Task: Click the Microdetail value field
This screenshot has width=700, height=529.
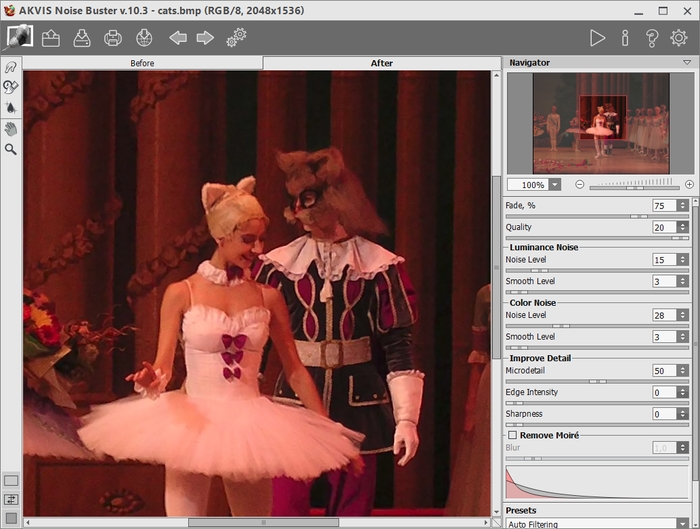Action: pyautogui.click(x=664, y=371)
